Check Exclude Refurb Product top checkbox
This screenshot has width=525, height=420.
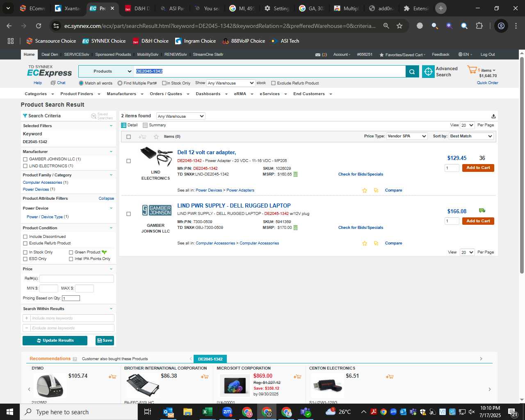[273, 83]
